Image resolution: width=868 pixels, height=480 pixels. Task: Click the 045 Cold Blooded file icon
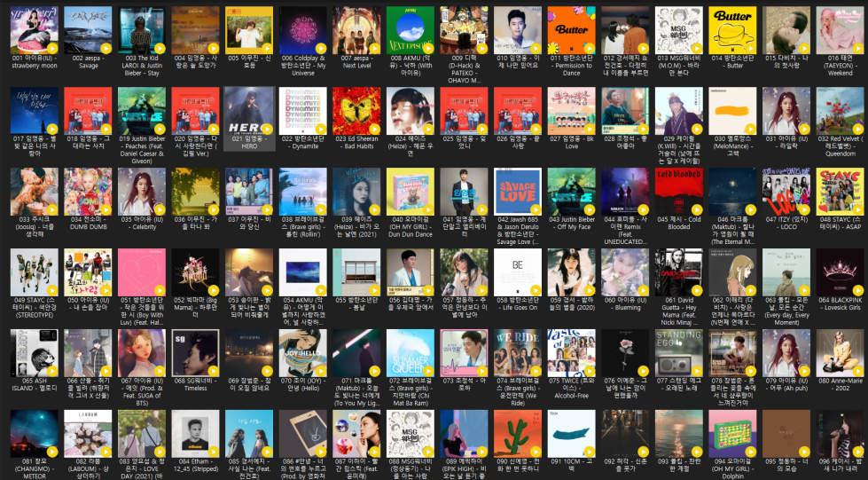(x=678, y=192)
